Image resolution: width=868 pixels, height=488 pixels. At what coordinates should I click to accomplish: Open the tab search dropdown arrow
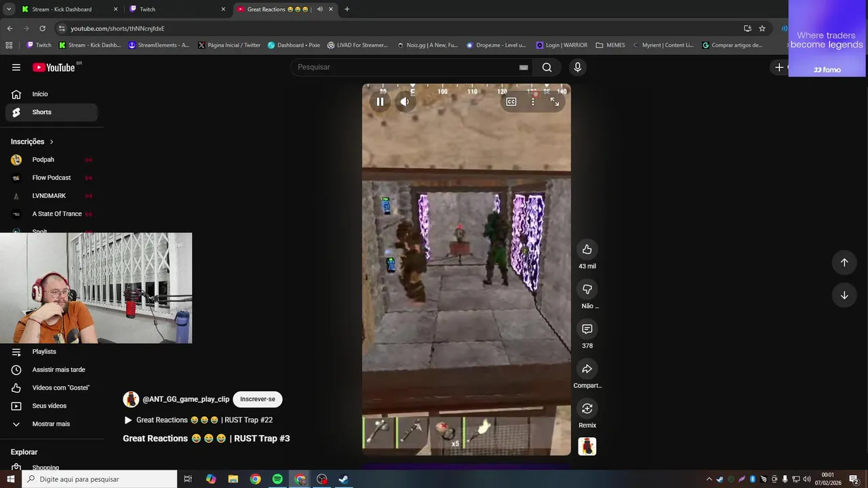point(9,9)
